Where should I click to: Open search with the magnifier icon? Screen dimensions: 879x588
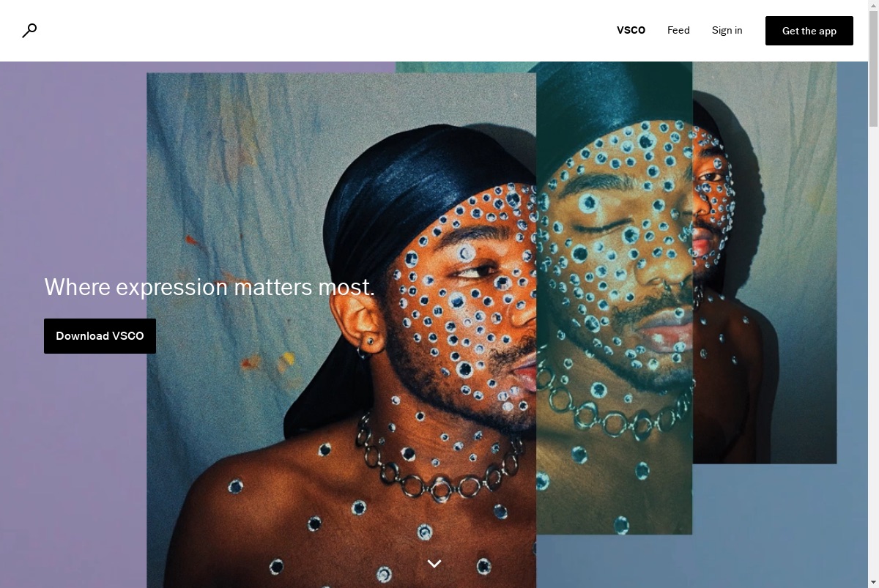(29, 30)
